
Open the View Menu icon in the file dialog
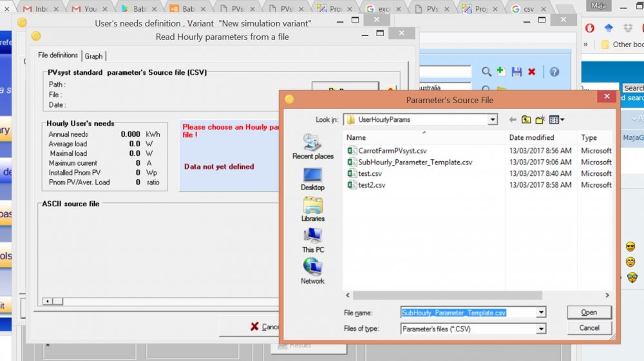pos(556,119)
